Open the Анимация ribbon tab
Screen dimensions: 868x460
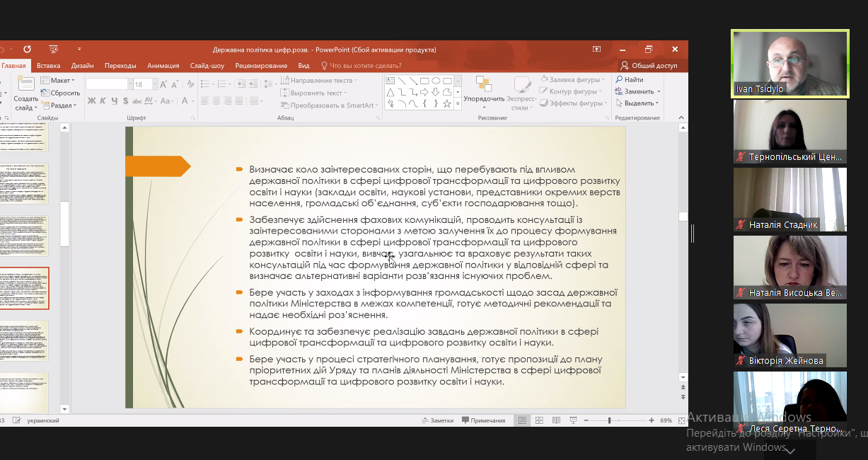click(x=163, y=66)
